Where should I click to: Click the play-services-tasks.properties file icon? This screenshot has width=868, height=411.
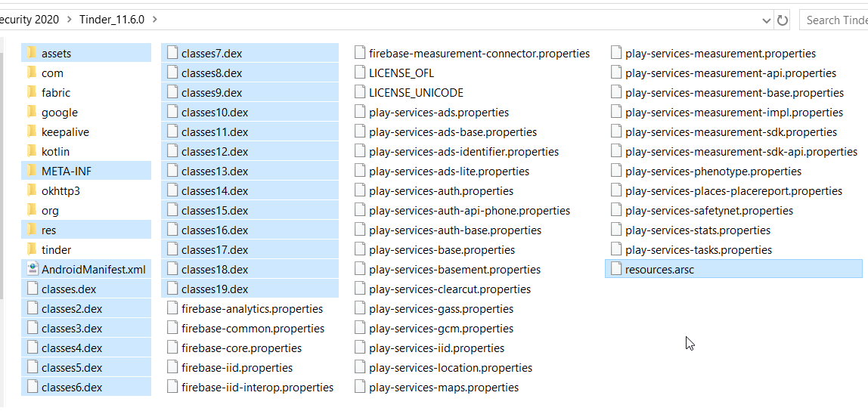pyautogui.click(x=615, y=249)
